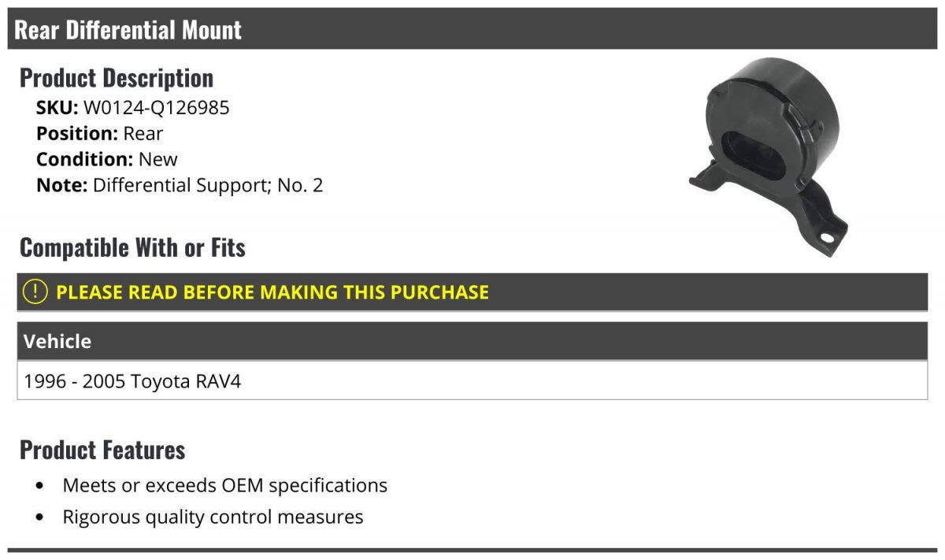Click the Compatible With or Fits heading
The height and width of the screenshot is (560, 945).
pos(133,247)
